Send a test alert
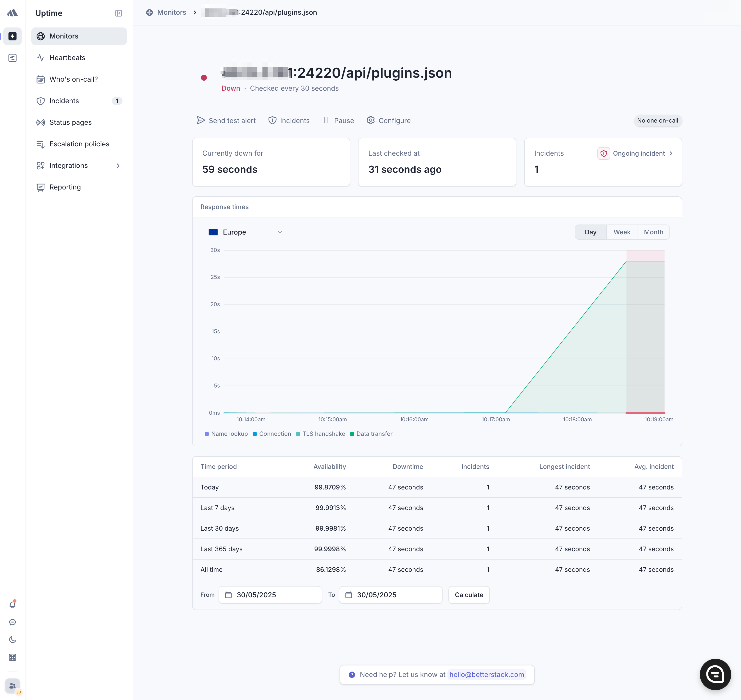 226,120
